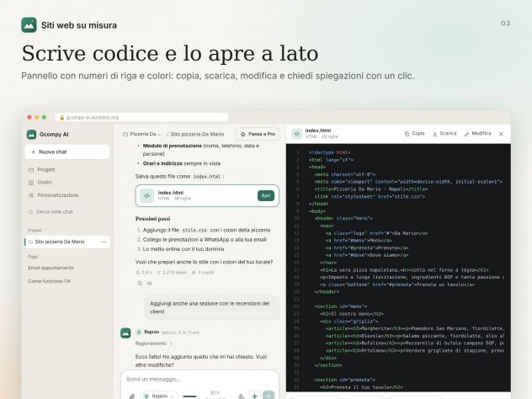Click the folder icon next to Progetti
This screenshot has height=399, width=532.
(x=31, y=169)
